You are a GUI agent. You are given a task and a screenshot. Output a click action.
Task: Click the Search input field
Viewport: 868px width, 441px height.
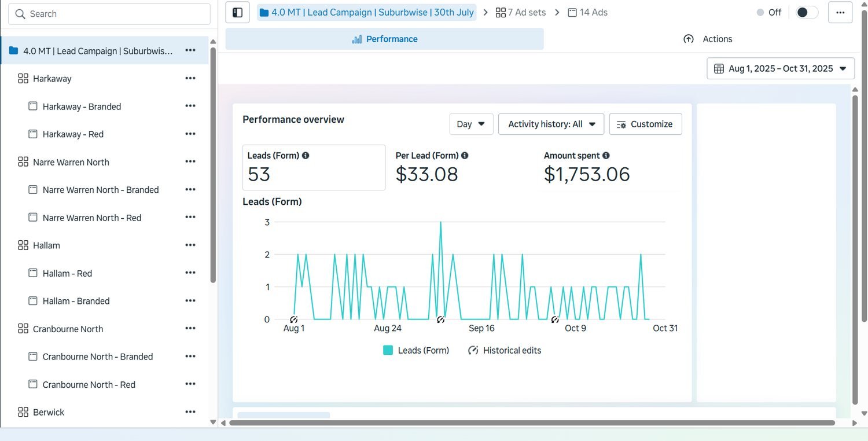click(x=109, y=14)
